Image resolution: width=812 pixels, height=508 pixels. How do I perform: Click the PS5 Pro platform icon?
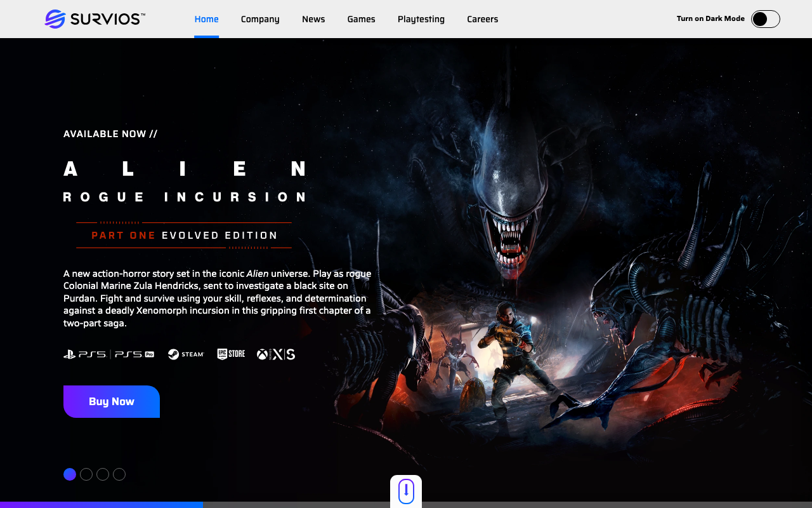pyautogui.click(x=134, y=354)
